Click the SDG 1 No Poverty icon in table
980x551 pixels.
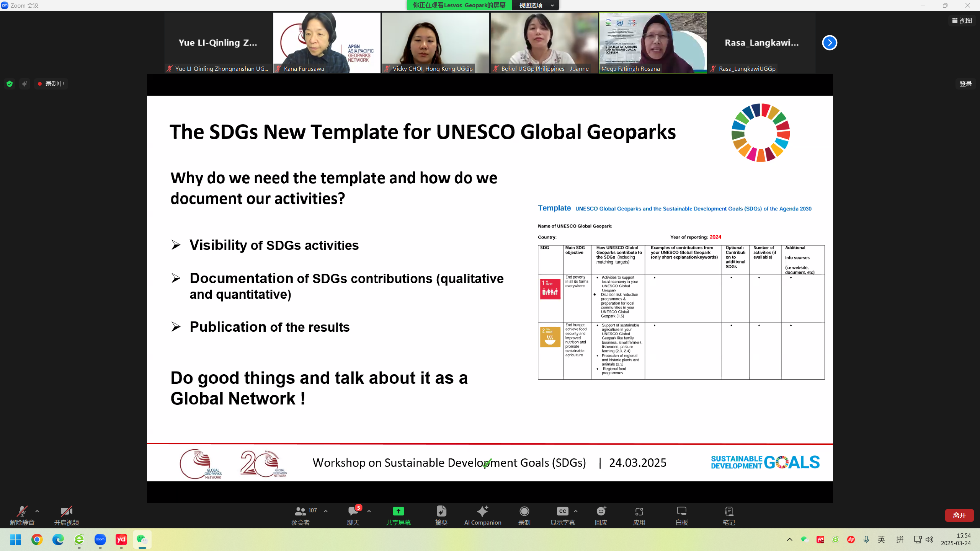click(x=550, y=289)
